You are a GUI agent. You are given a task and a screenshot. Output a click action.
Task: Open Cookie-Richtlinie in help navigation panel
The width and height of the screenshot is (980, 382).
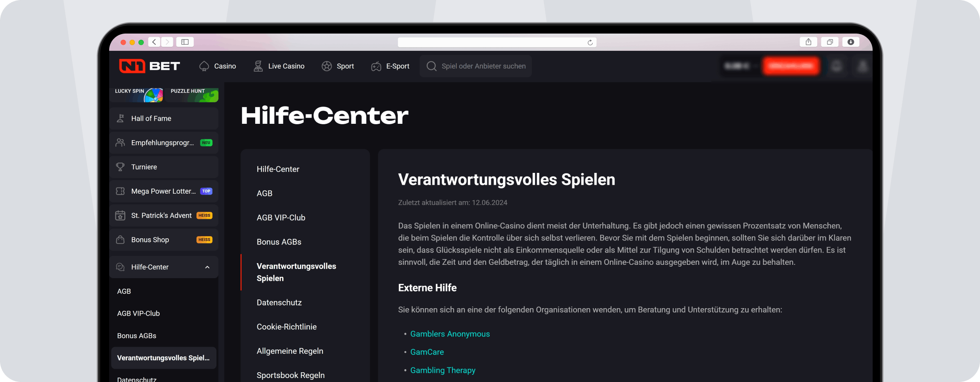point(287,327)
